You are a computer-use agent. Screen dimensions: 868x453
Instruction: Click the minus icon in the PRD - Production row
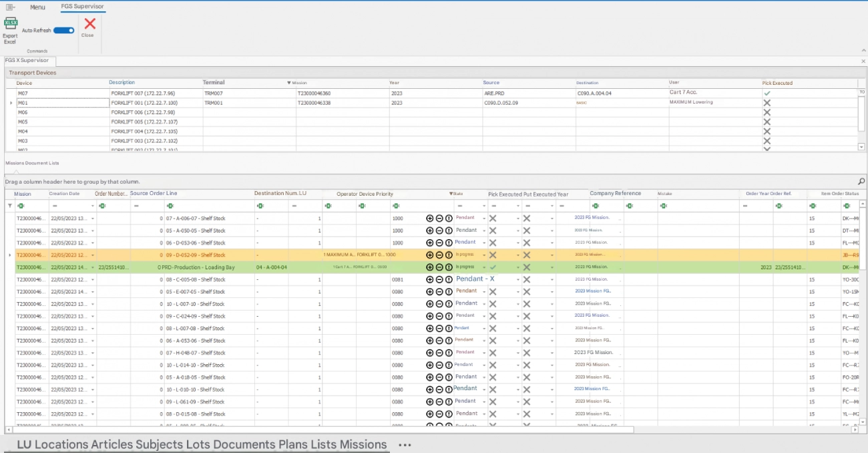(439, 267)
